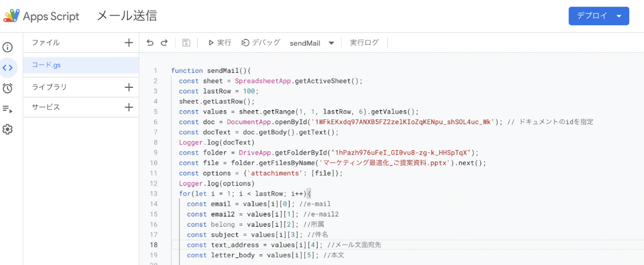
Task: Add a service using plus icon
Action: (x=128, y=107)
